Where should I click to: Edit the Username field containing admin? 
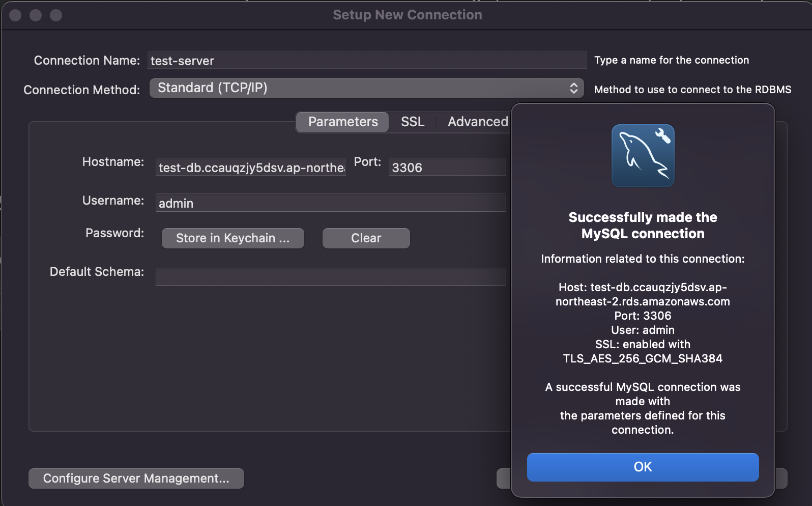[x=330, y=203]
